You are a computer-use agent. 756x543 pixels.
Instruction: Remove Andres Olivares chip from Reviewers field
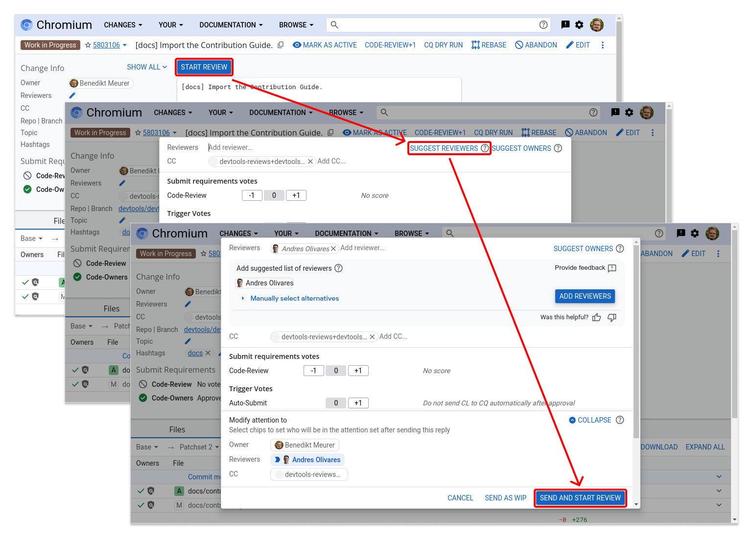pyautogui.click(x=333, y=249)
